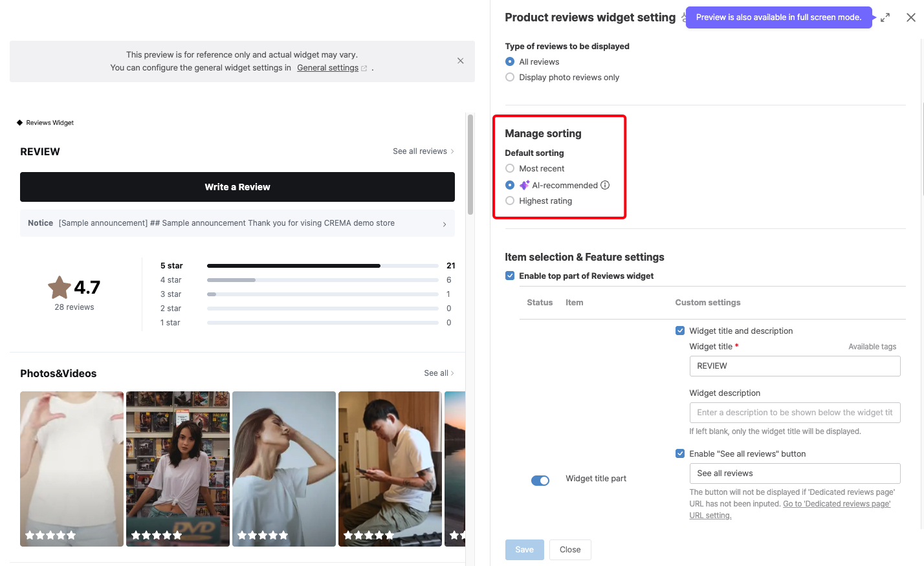Choose Display photo reviews only

click(510, 77)
